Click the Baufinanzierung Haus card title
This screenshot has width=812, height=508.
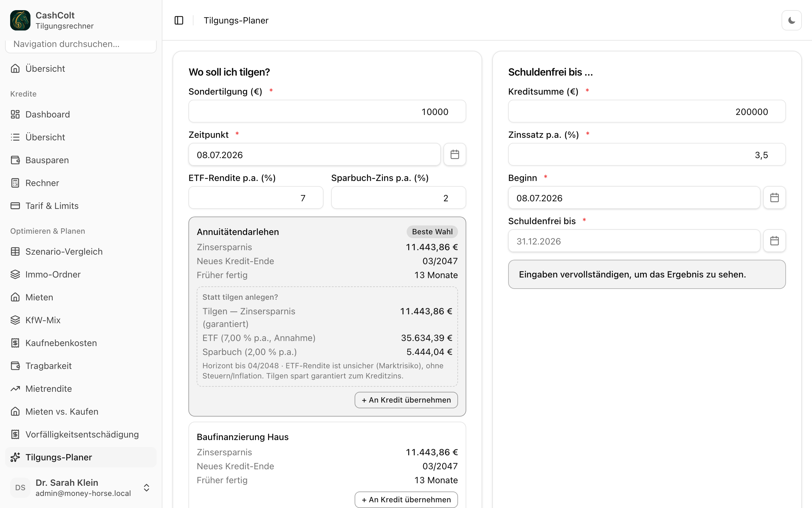242,437
